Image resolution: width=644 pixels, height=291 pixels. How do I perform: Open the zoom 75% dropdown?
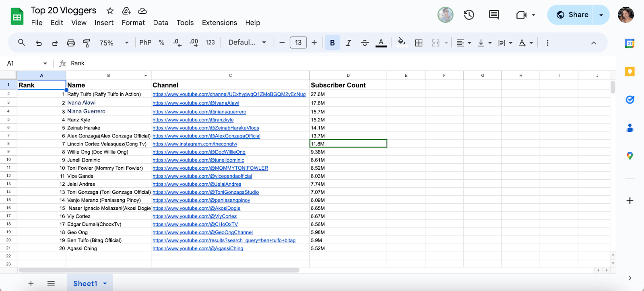click(x=114, y=43)
